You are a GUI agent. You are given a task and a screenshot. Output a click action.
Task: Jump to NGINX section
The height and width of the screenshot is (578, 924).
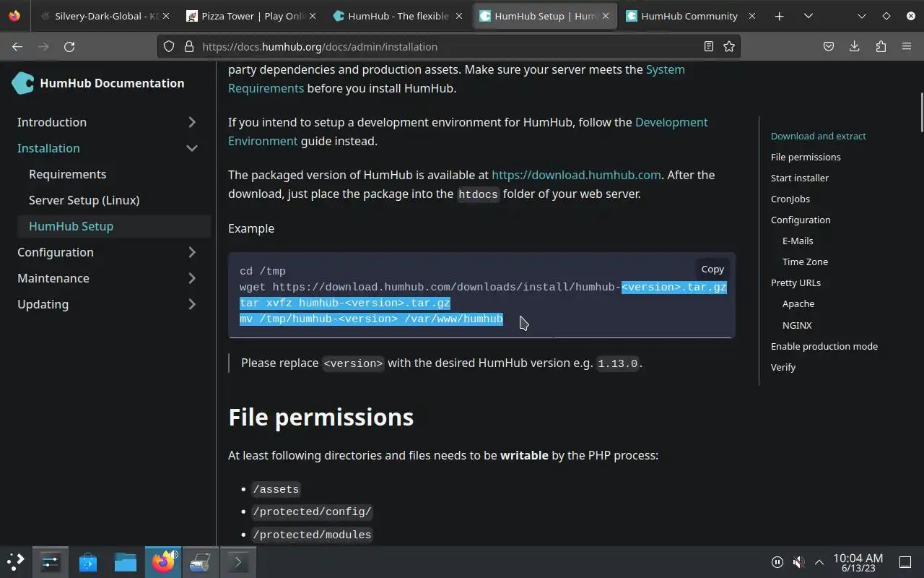797,325
